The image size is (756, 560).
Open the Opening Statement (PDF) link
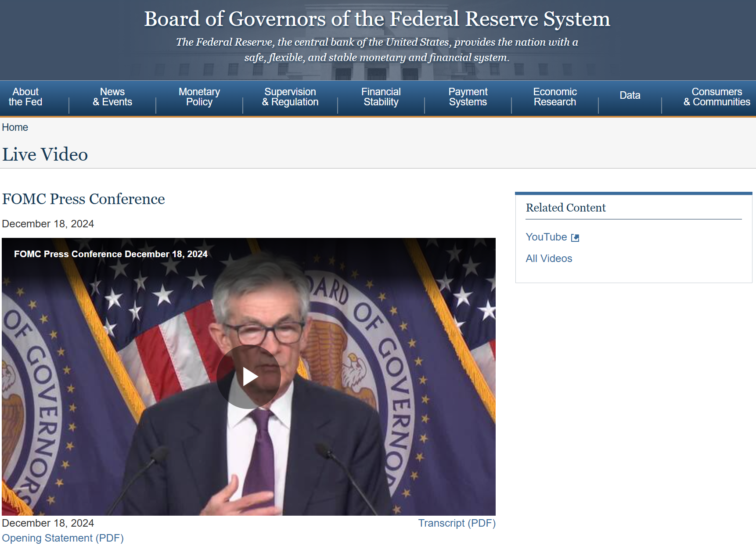(x=63, y=538)
